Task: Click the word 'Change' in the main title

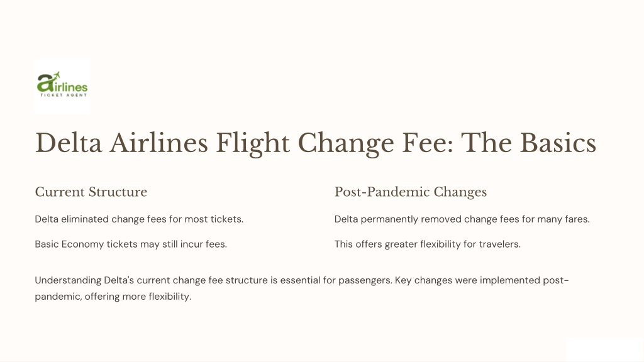Action: pos(346,143)
